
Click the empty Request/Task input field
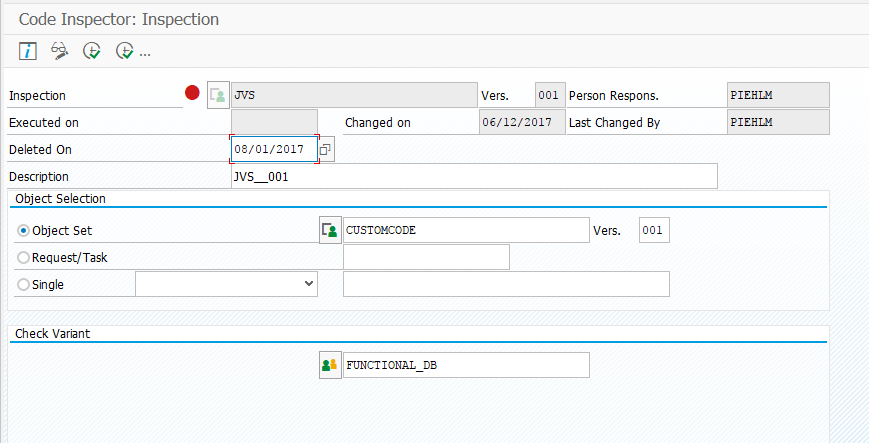coord(426,257)
